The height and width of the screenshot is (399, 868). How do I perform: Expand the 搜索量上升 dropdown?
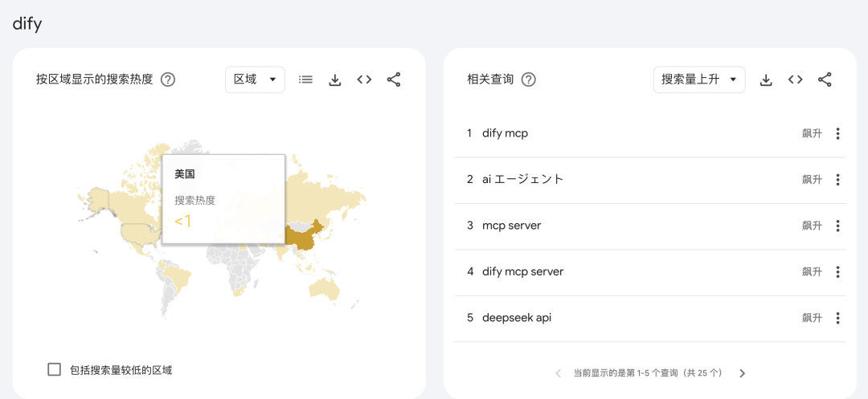(698, 79)
